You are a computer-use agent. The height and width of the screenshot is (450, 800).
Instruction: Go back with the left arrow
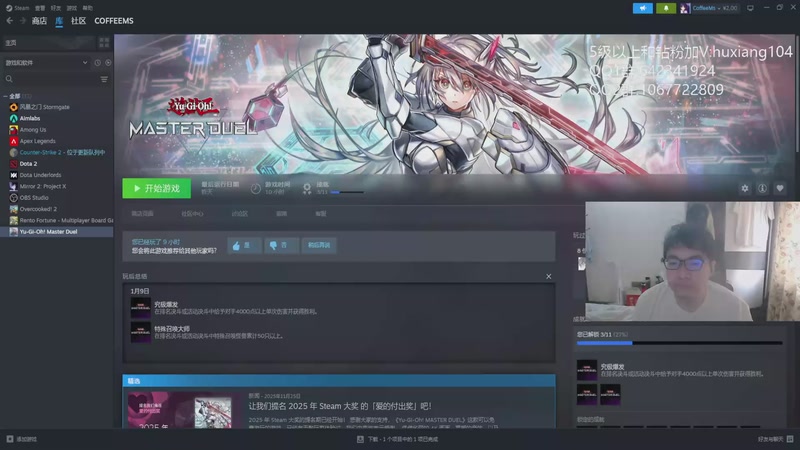pyautogui.click(x=10, y=21)
